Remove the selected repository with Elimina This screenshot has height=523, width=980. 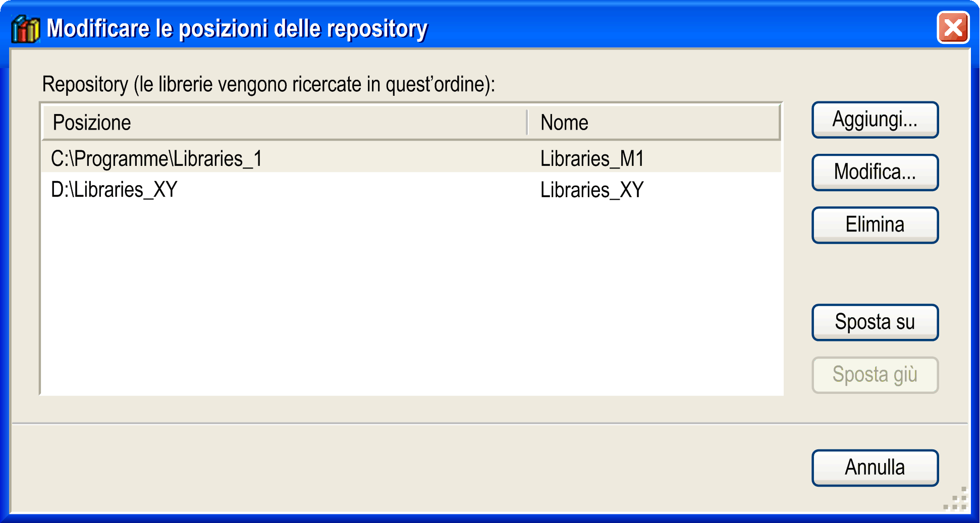(x=875, y=224)
